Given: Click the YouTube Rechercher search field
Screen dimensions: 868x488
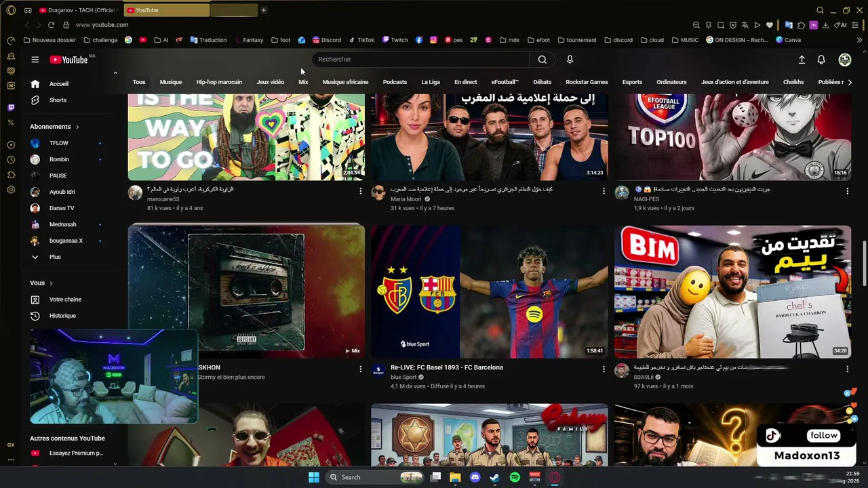Looking at the screenshot, I should click(x=420, y=60).
